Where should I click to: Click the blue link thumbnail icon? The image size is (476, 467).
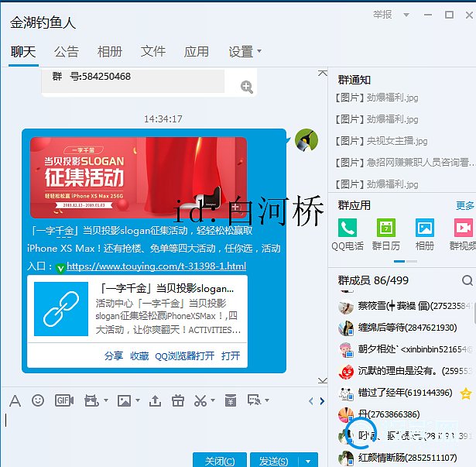[x=61, y=309]
